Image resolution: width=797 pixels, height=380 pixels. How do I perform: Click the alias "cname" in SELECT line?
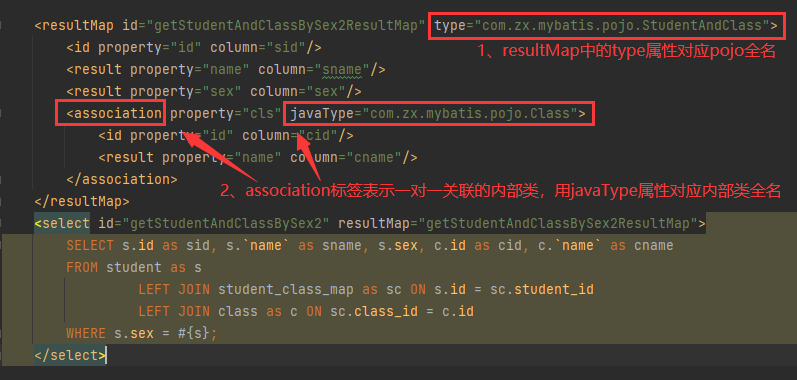click(654, 245)
